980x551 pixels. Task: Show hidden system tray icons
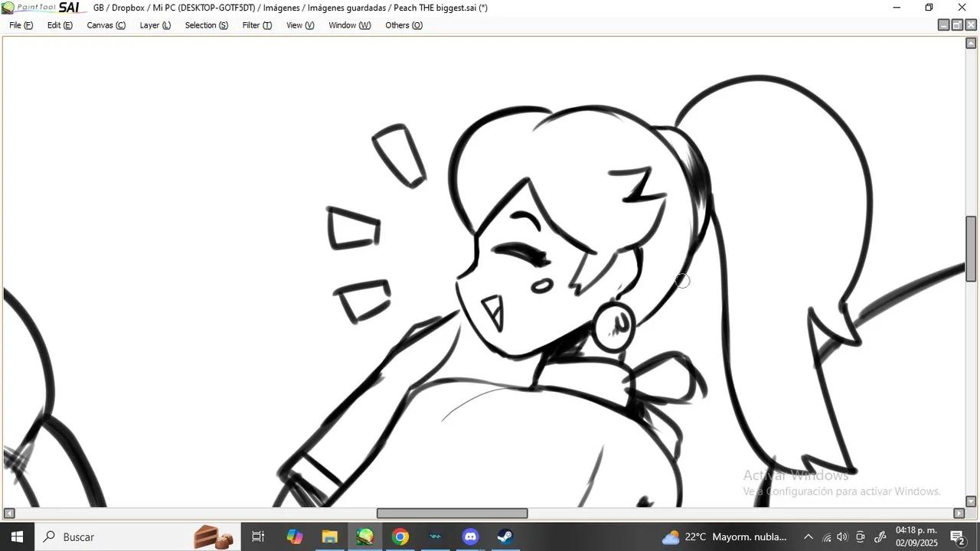808,537
